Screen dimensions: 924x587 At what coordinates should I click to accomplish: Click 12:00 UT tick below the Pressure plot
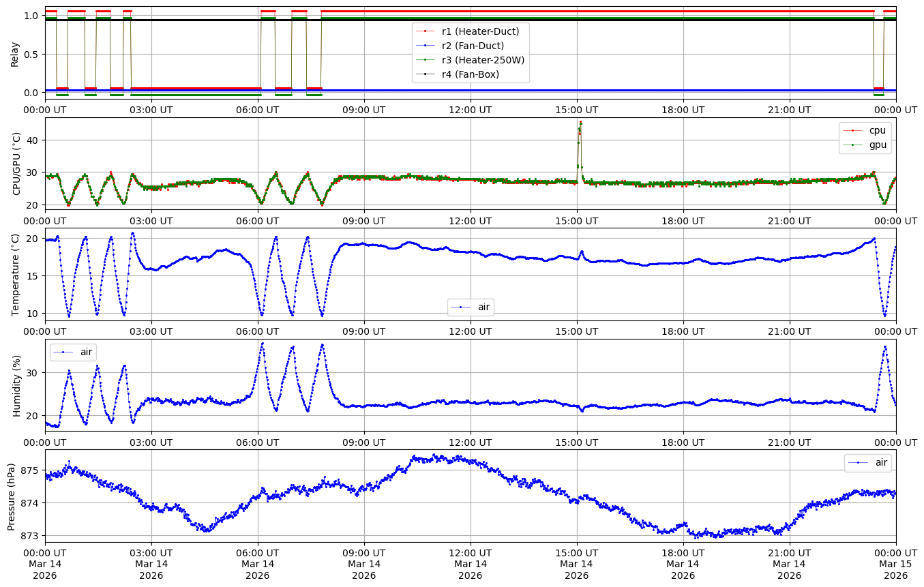click(470, 552)
